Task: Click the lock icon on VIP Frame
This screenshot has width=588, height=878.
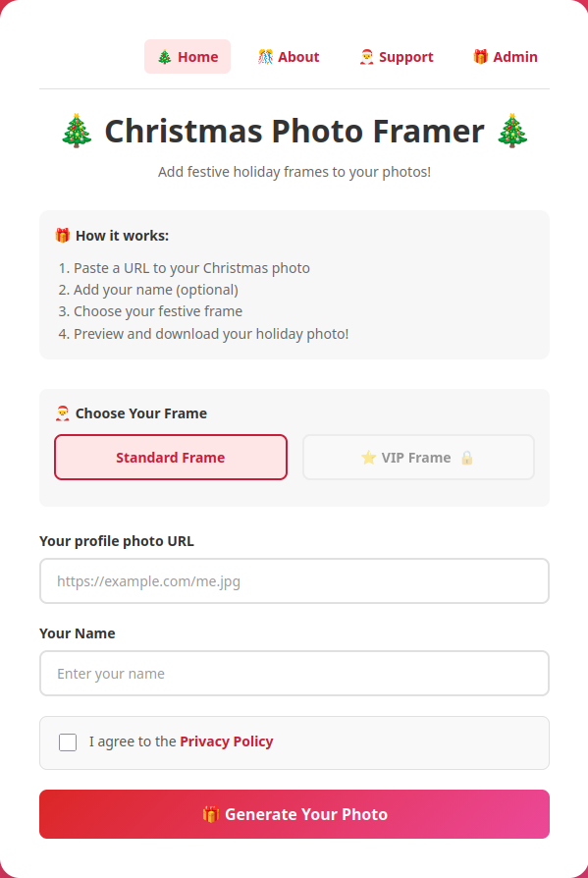Action: 466,458
